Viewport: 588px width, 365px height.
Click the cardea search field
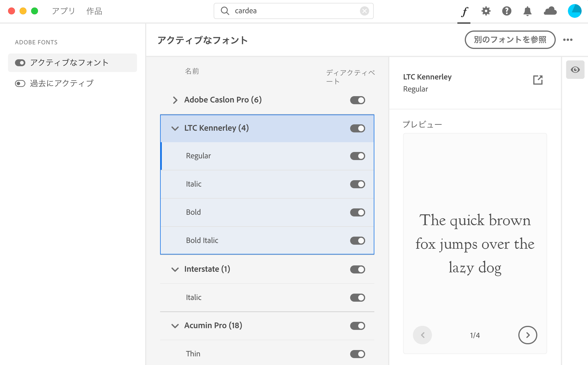point(294,11)
